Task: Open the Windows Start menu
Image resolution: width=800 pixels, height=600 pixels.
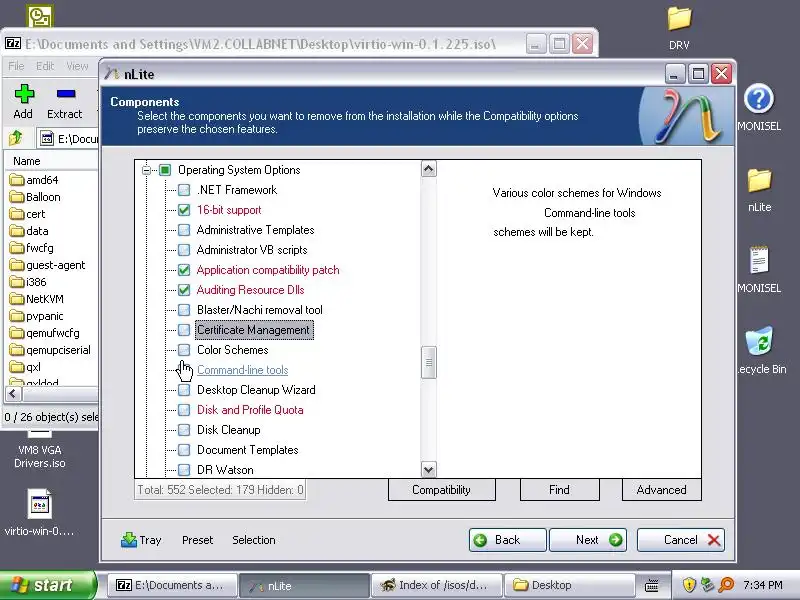Action: [x=48, y=585]
